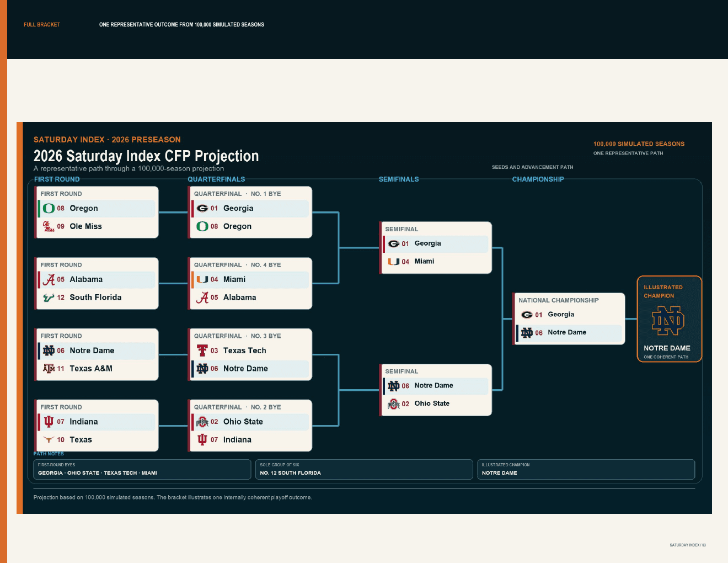This screenshot has width=728, height=563.
Task: Click the Indiana logo in the First Round card
Action: 49,422
